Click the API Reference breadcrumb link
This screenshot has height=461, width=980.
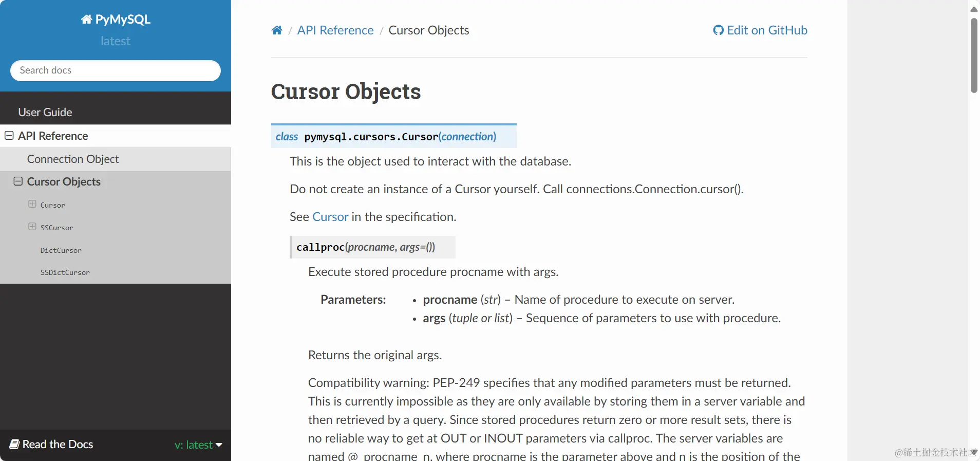pos(335,30)
